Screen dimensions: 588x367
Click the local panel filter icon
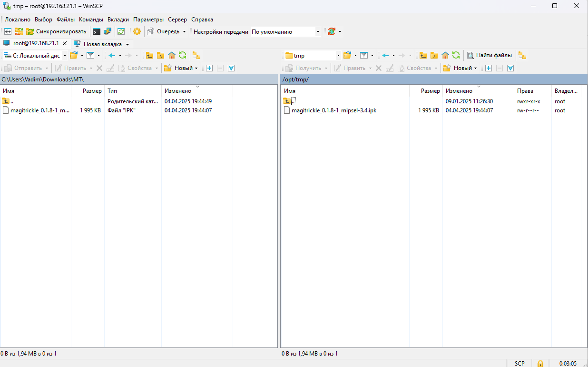tap(90, 55)
